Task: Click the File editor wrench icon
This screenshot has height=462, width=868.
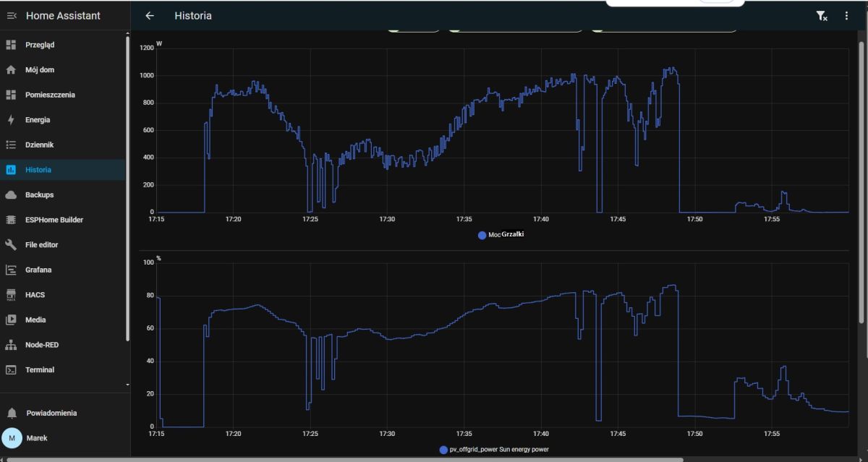Action: point(11,245)
